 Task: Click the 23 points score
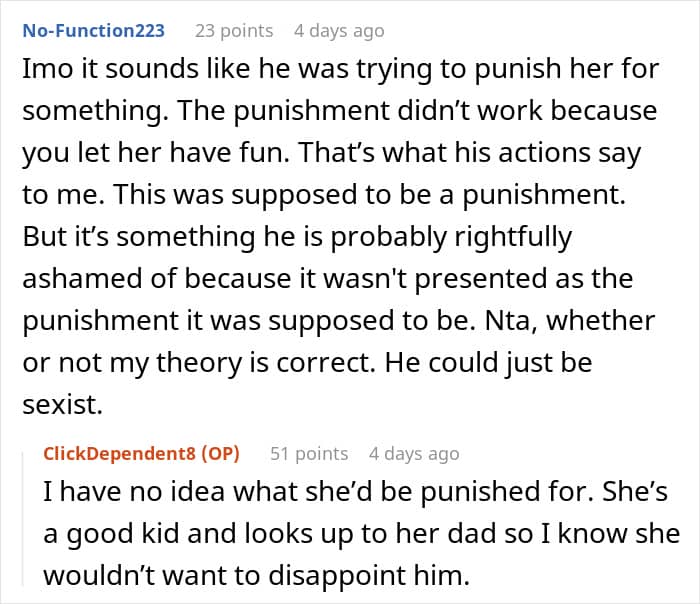click(234, 31)
